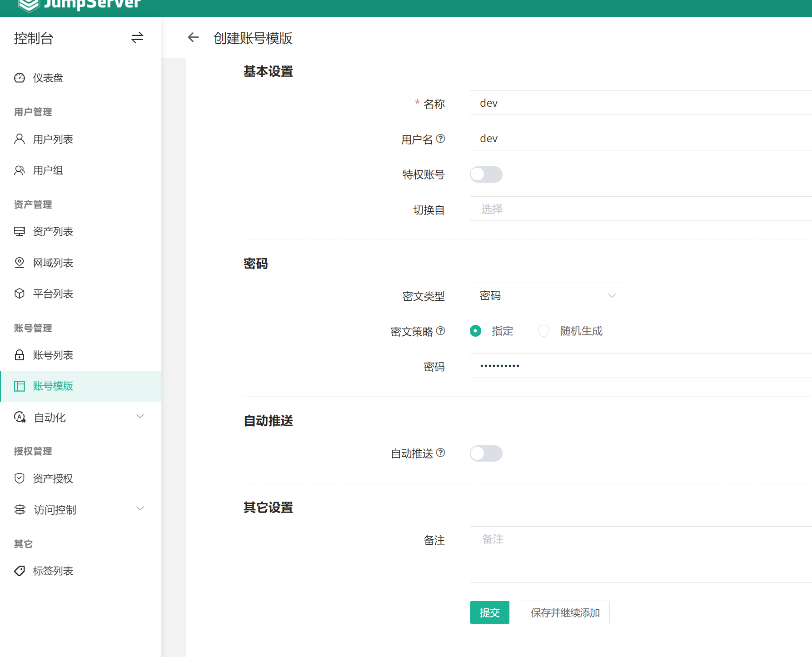Open the 密文类型 dropdown

pos(548,295)
